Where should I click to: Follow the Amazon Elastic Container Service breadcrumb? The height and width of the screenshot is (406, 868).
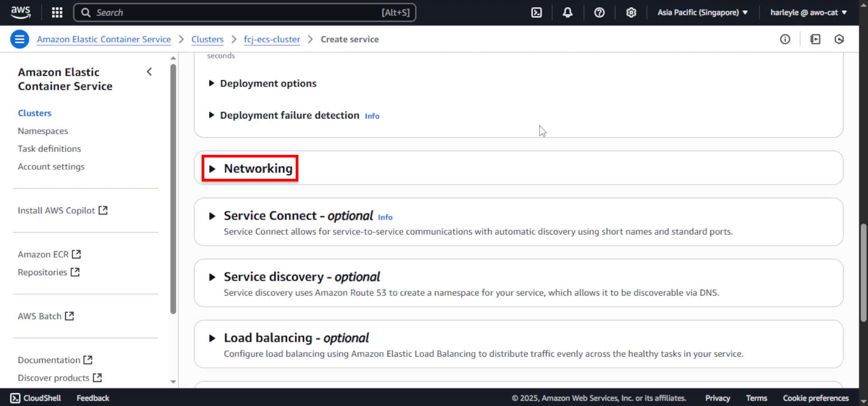tap(104, 39)
